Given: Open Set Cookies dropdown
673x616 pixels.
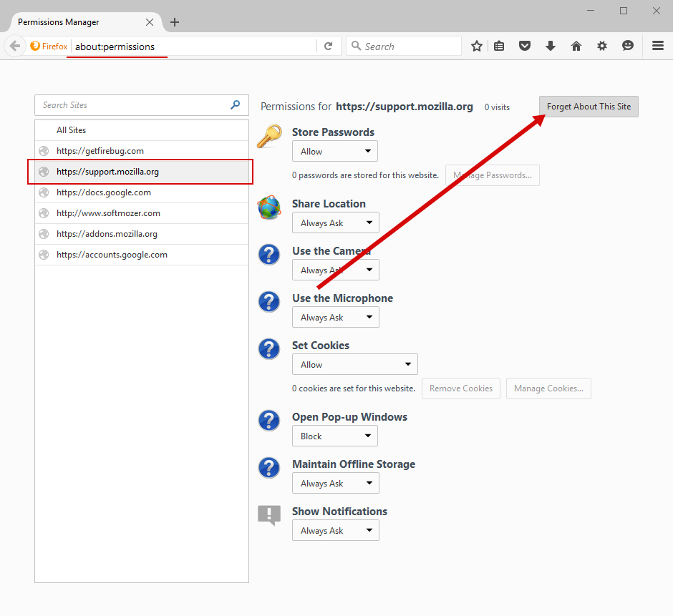Looking at the screenshot, I should (355, 365).
